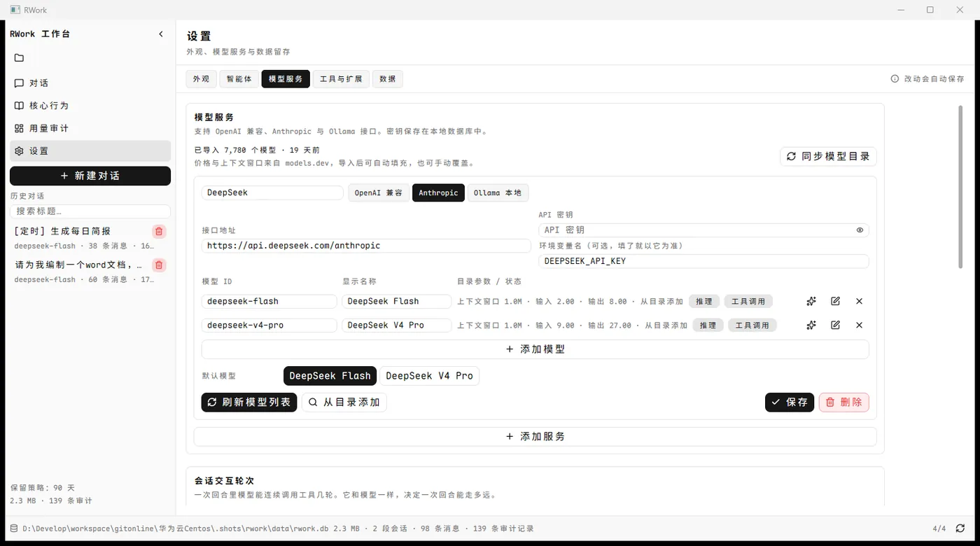Viewport: 980px width, 546px height.
Task: Edit the deepseek-flash model entry
Action: [835, 302]
